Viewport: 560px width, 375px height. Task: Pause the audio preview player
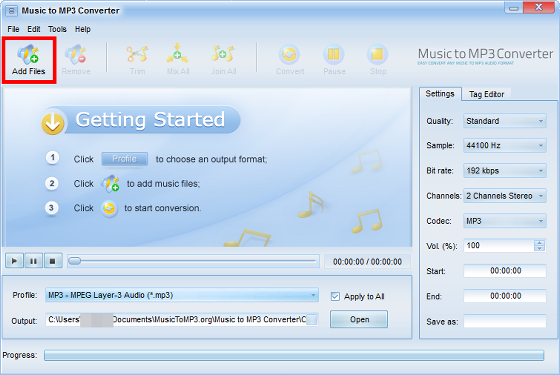34,261
